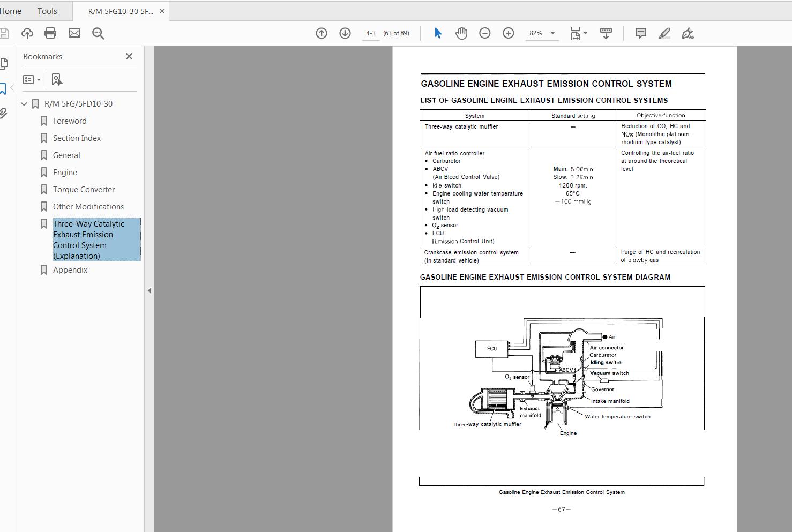Image resolution: width=792 pixels, height=532 pixels.
Task: Show page thumbnails panel
Action: pyautogui.click(x=4, y=64)
